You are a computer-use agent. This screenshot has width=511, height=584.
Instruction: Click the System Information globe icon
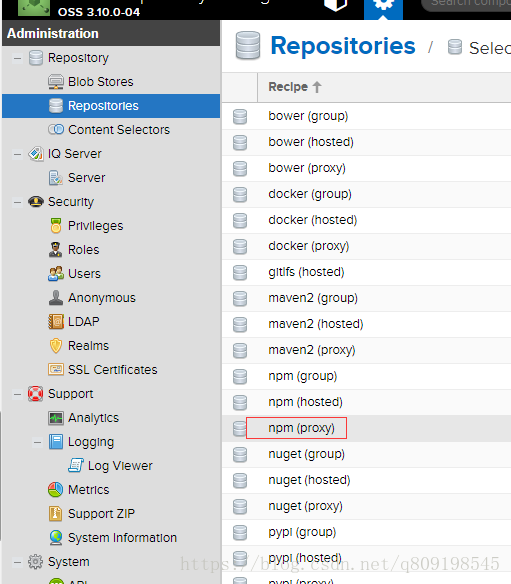pos(56,538)
